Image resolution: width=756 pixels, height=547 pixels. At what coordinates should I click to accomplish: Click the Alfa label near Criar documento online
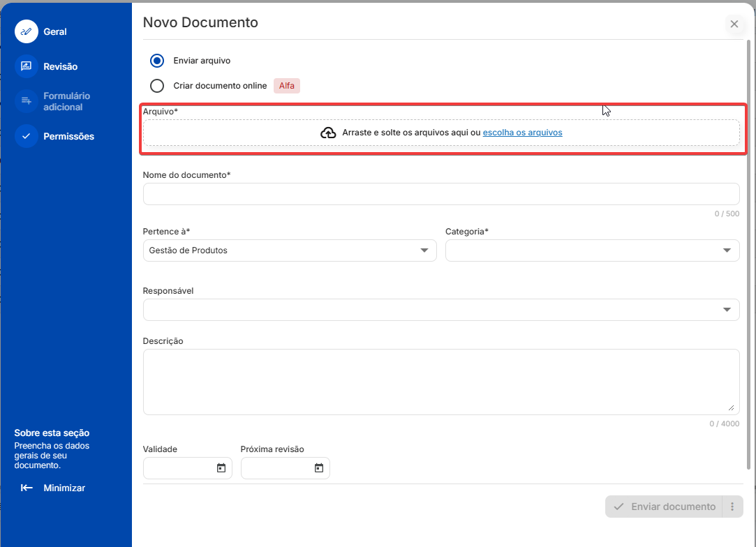click(x=286, y=85)
